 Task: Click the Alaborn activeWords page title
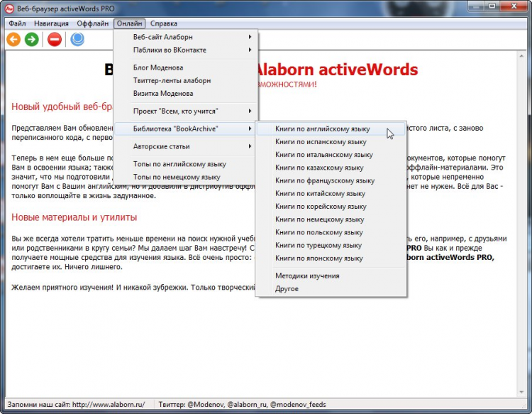pyautogui.click(x=336, y=70)
